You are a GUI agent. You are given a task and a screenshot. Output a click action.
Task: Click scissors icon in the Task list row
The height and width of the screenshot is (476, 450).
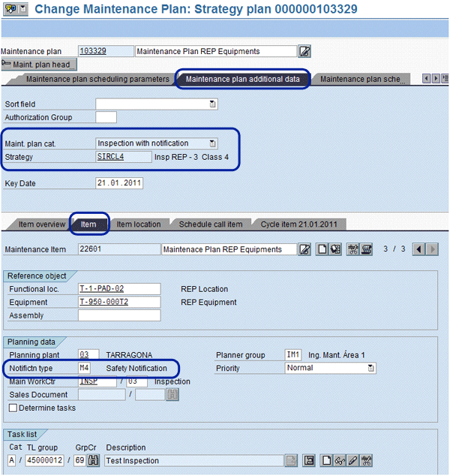click(x=366, y=460)
